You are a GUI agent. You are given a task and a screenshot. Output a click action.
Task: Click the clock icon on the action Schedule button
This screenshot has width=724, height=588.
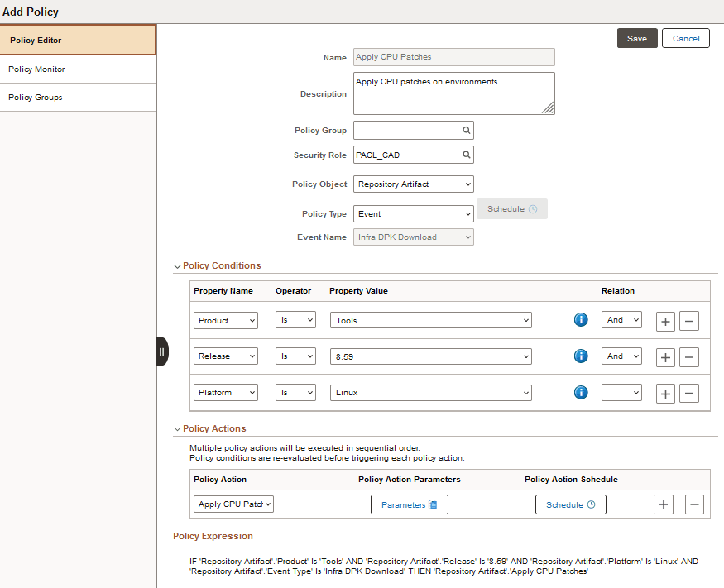pos(589,504)
